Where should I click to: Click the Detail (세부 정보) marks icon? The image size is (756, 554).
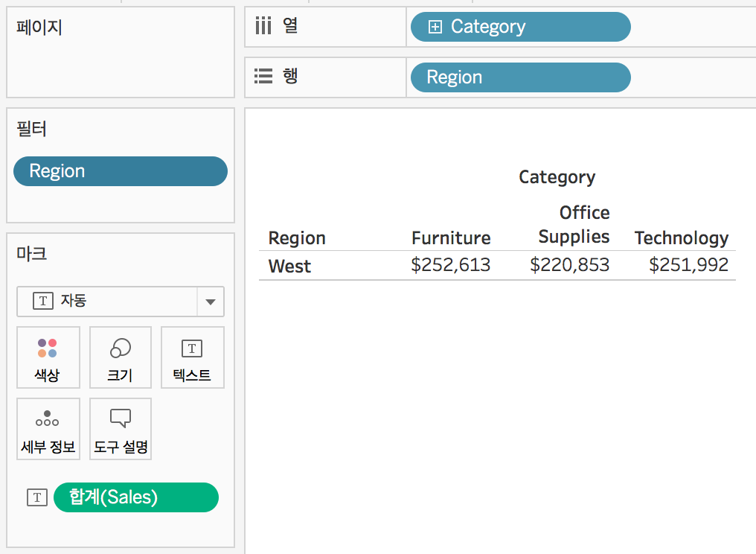click(48, 429)
